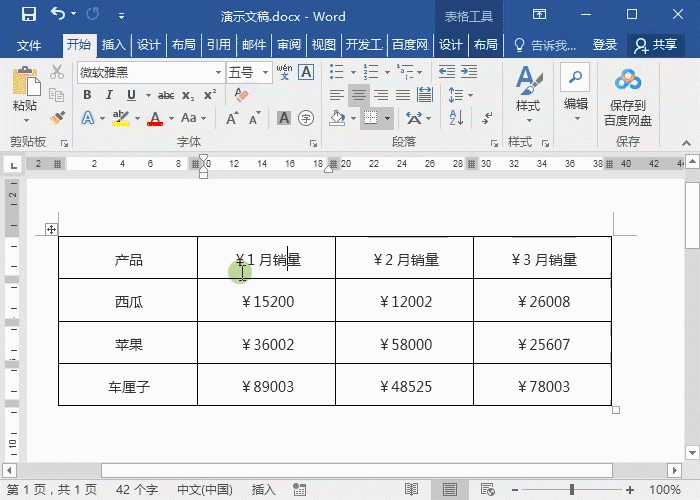The width and height of the screenshot is (700, 500).
Task: Copy the selection to the clipboard
Action: [x=57, y=95]
